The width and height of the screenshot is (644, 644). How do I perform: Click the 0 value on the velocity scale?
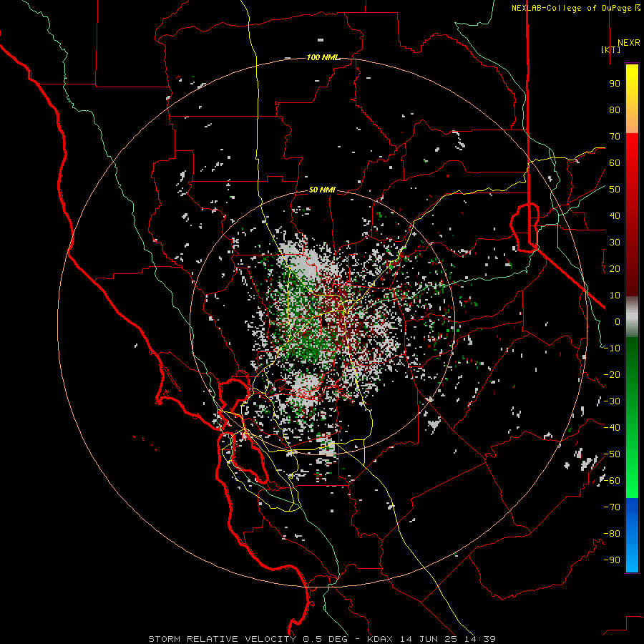click(618, 322)
